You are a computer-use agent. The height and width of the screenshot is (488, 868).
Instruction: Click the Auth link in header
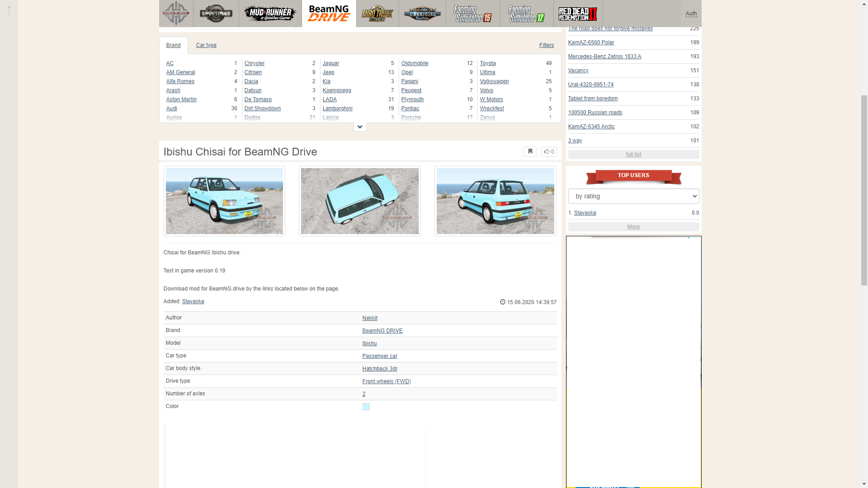691,14
